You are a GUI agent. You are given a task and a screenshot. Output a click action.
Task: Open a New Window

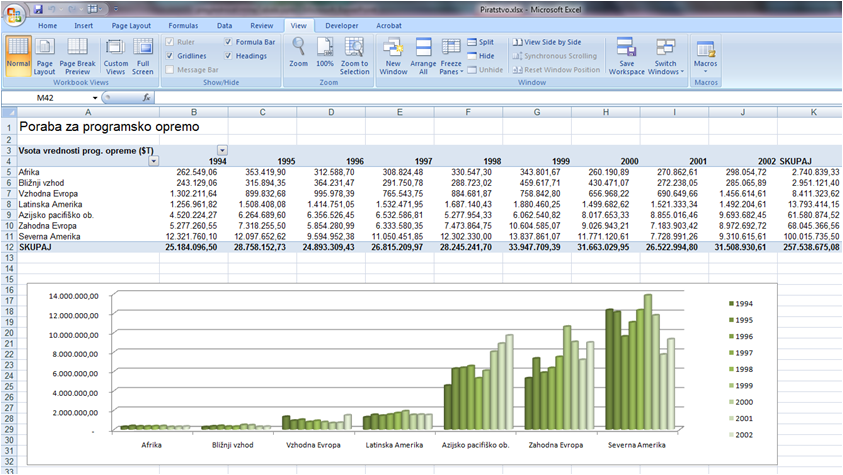pos(393,57)
